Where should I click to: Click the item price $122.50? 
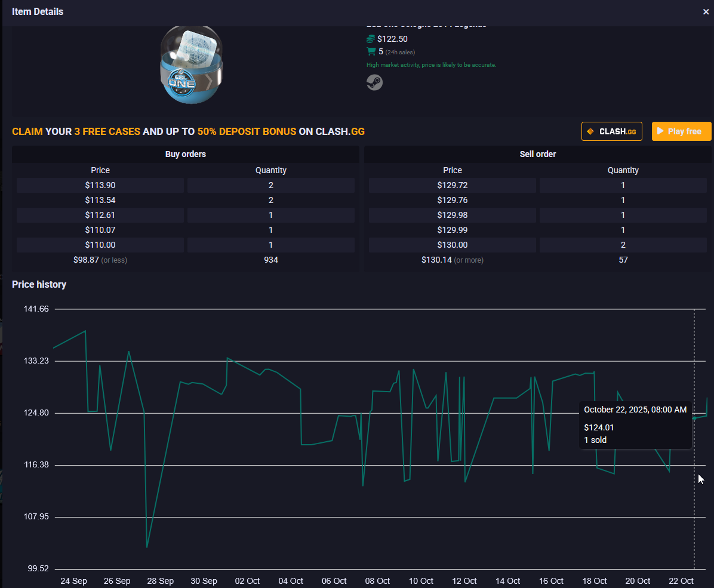(x=392, y=39)
